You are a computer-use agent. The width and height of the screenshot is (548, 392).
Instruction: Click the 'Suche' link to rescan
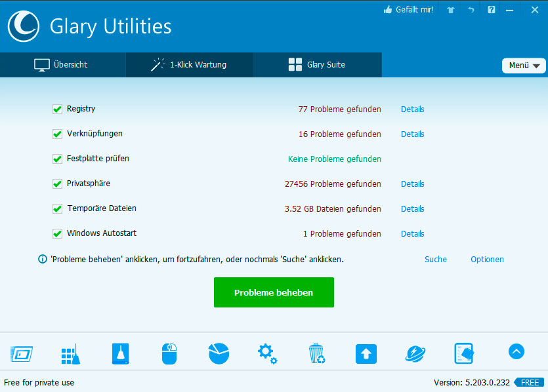click(x=436, y=260)
